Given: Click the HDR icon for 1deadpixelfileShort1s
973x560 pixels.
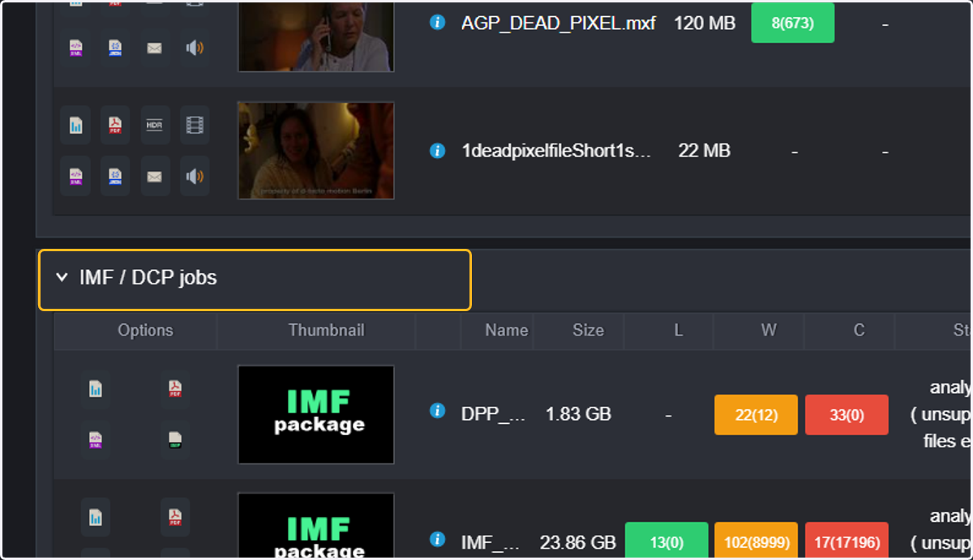Looking at the screenshot, I should tap(155, 125).
